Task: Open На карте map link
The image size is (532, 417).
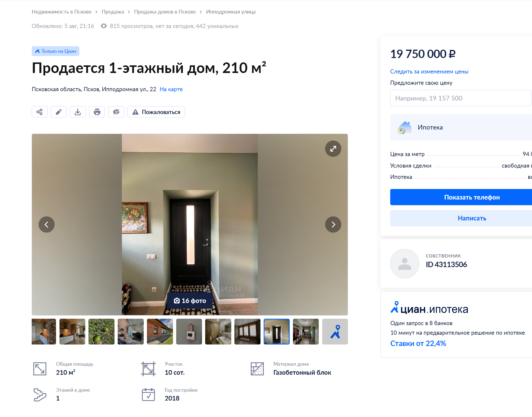Action: pyautogui.click(x=171, y=89)
